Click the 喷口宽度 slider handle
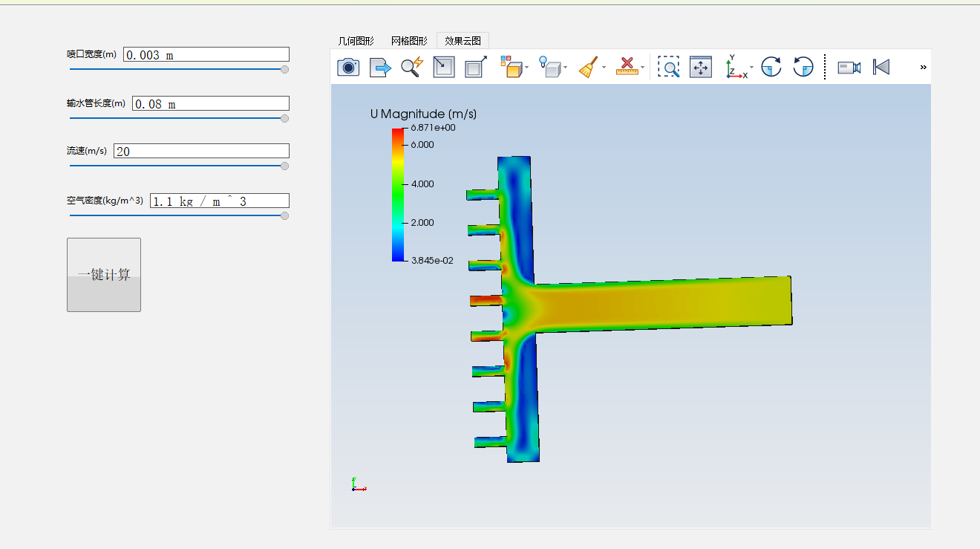Viewport: 980px width, 549px height. click(284, 69)
